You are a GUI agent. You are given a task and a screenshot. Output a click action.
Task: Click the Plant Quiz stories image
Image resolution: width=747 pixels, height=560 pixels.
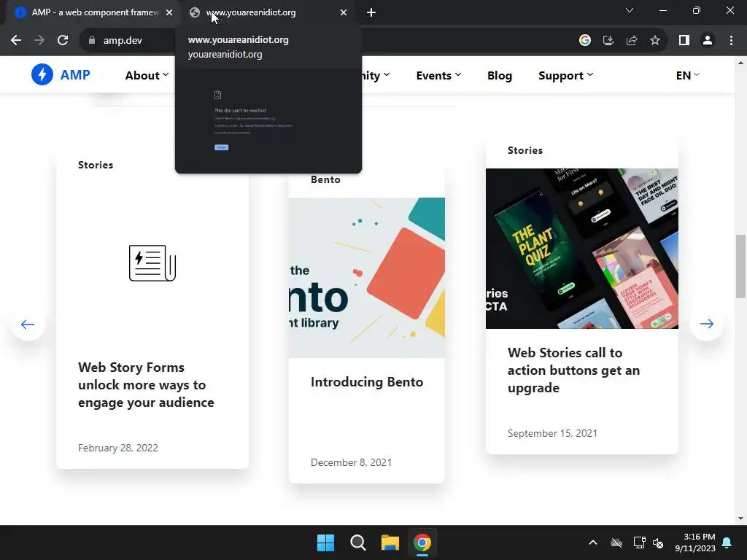click(x=581, y=249)
